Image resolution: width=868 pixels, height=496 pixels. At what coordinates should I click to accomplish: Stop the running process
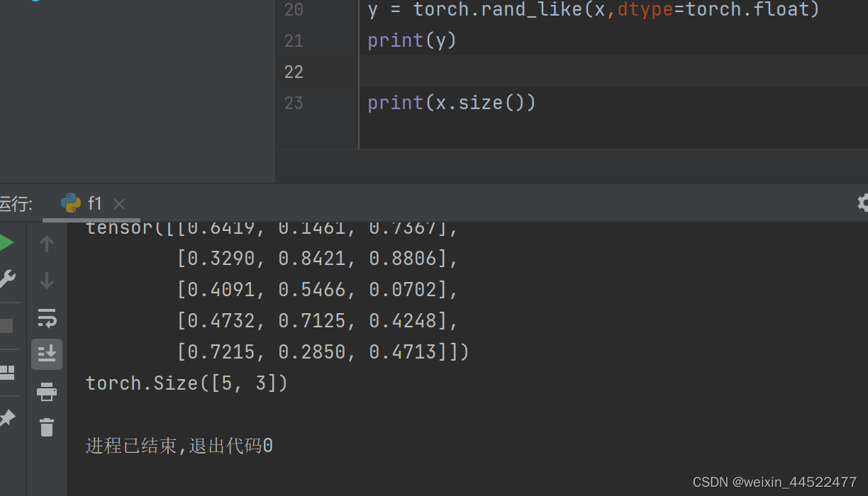tap(6, 326)
